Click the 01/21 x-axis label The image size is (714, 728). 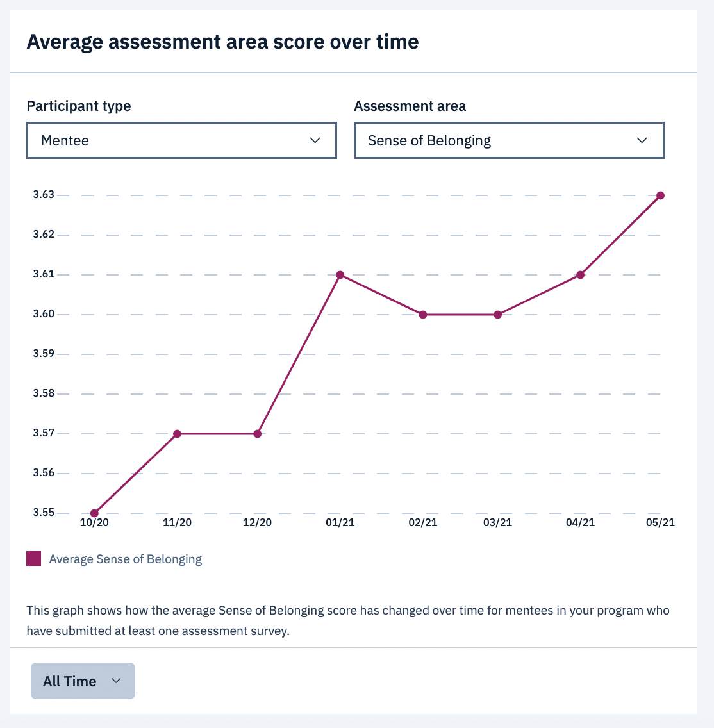[340, 523]
